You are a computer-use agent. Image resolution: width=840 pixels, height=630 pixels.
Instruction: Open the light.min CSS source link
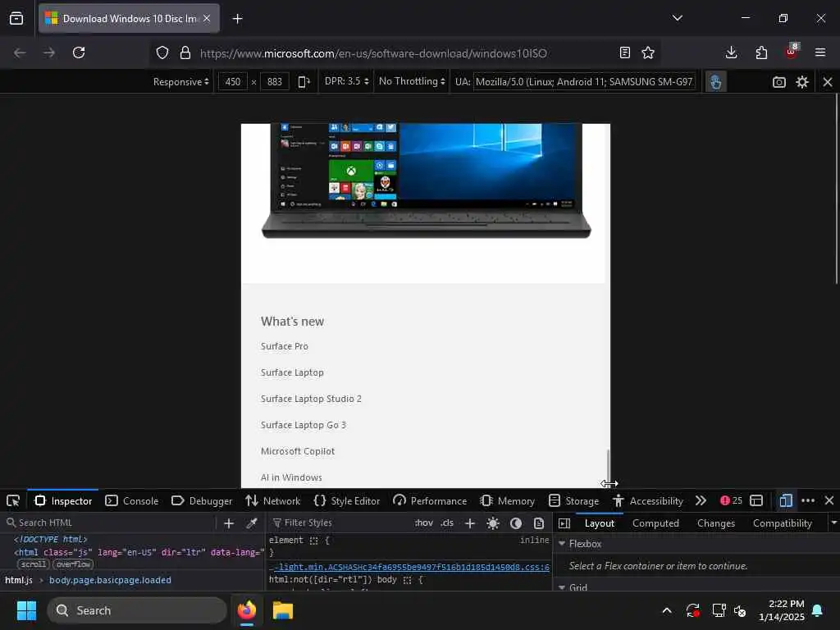coord(410,567)
